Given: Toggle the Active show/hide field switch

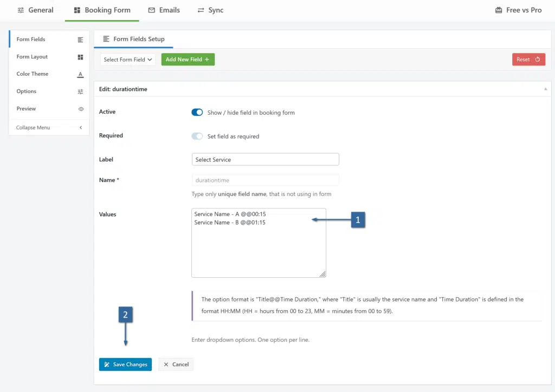Looking at the screenshot, I should coord(197,113).
